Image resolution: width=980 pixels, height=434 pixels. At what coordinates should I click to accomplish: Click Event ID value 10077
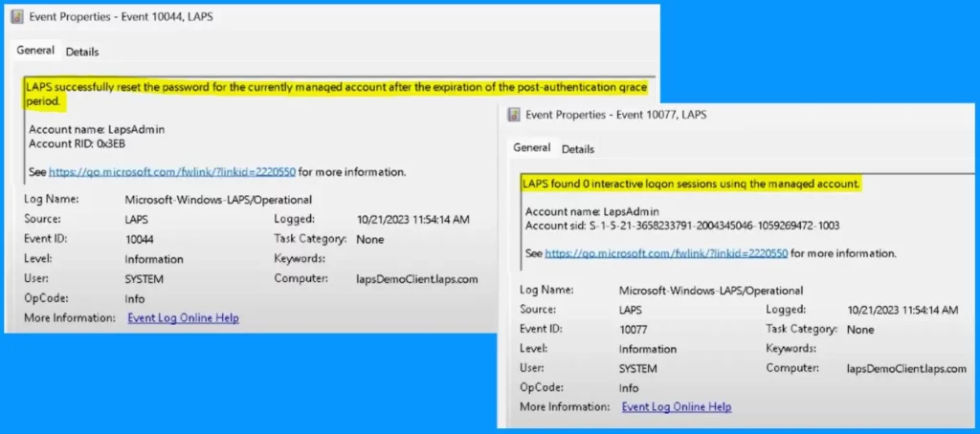click(634, 330)
